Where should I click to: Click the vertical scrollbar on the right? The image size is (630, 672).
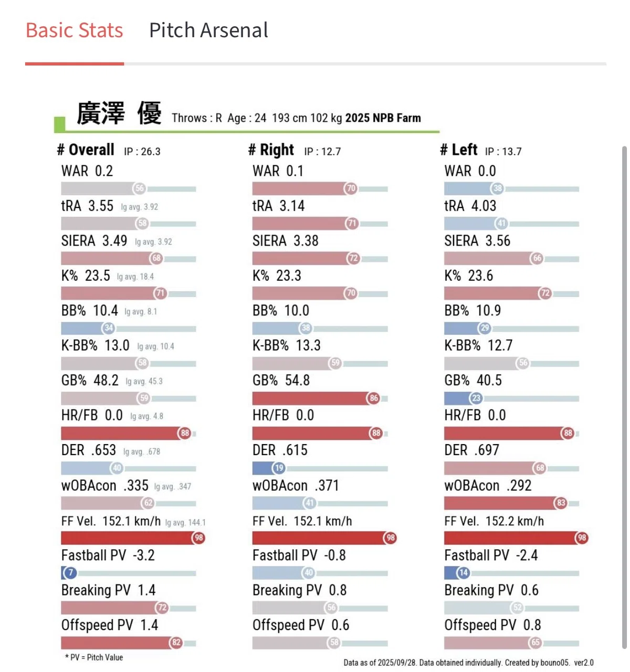click(x=624, y=397)
